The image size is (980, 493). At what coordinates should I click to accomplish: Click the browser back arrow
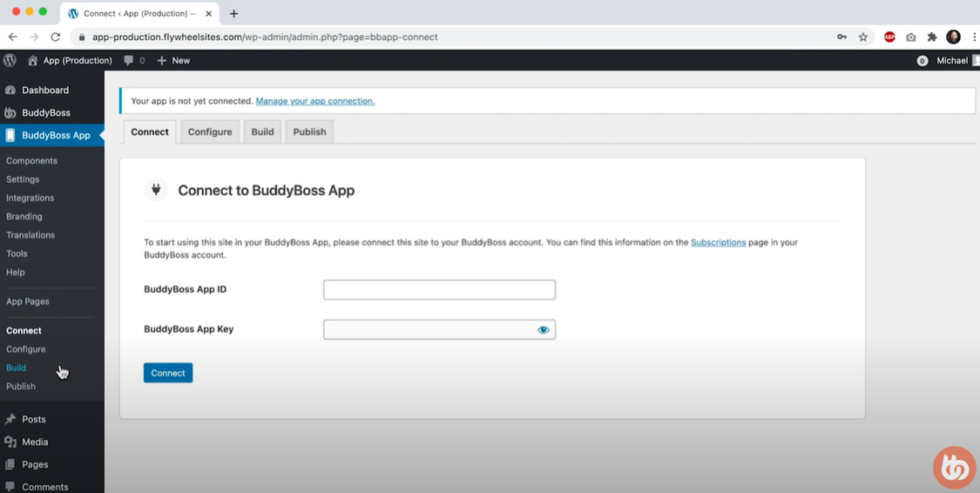tap(12, 37)
